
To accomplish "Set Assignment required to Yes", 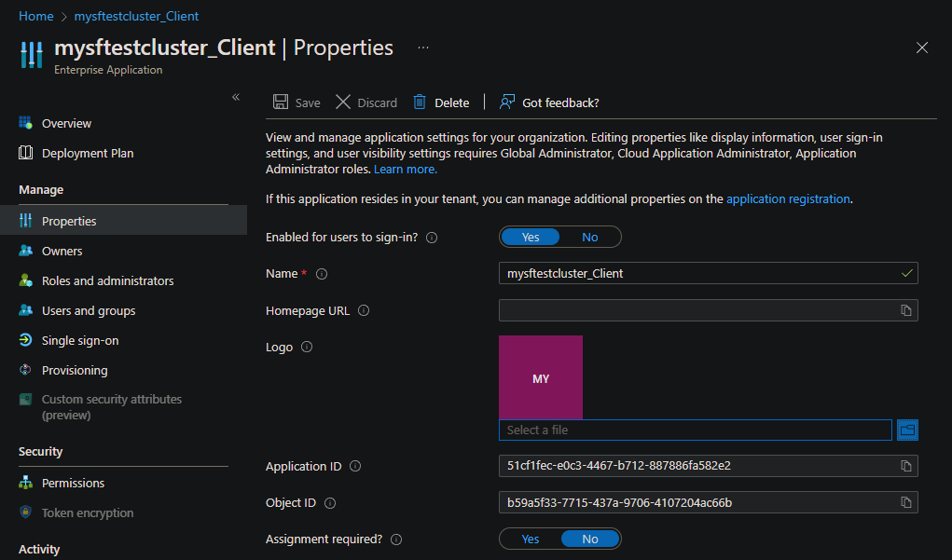I will 530,539.
